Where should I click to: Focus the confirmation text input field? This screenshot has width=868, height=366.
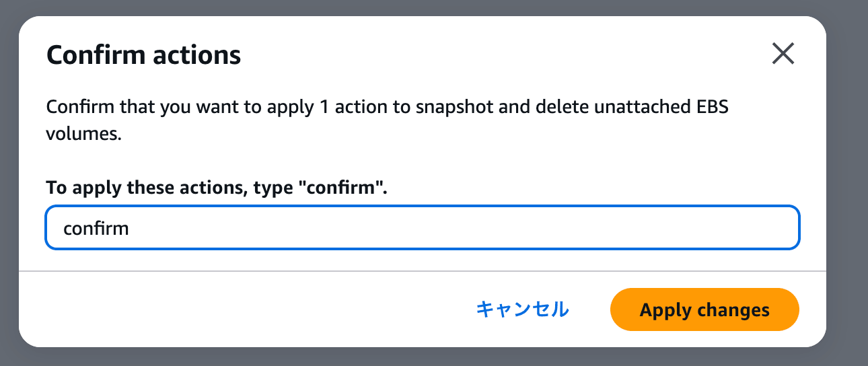pos(422,228)
